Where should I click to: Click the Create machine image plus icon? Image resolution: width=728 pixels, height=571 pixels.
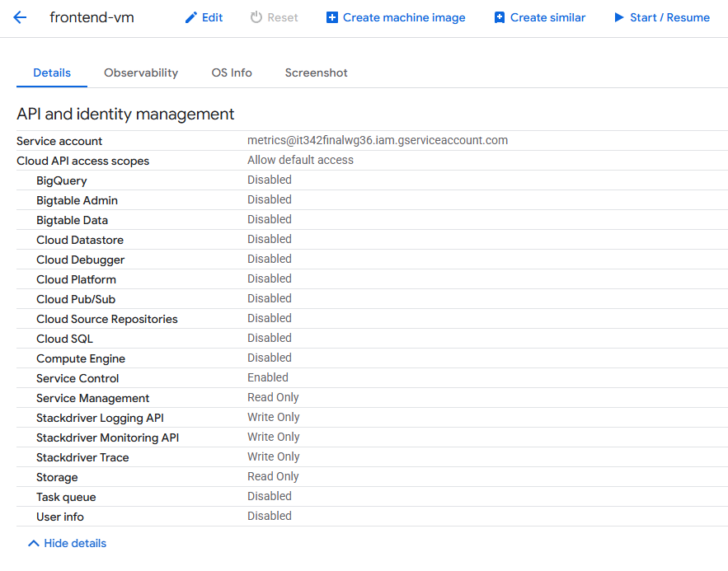[332, 17]
